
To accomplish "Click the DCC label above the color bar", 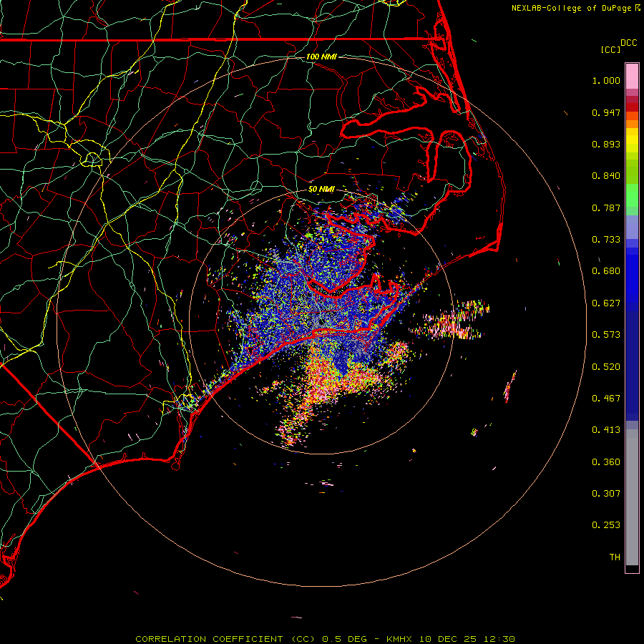I will point(629,43).
